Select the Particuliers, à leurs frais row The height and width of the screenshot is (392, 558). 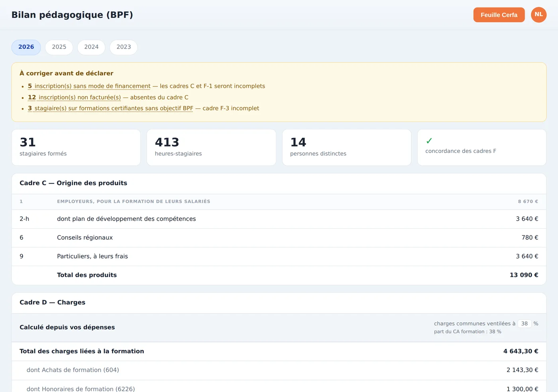[x=279, y=257]
